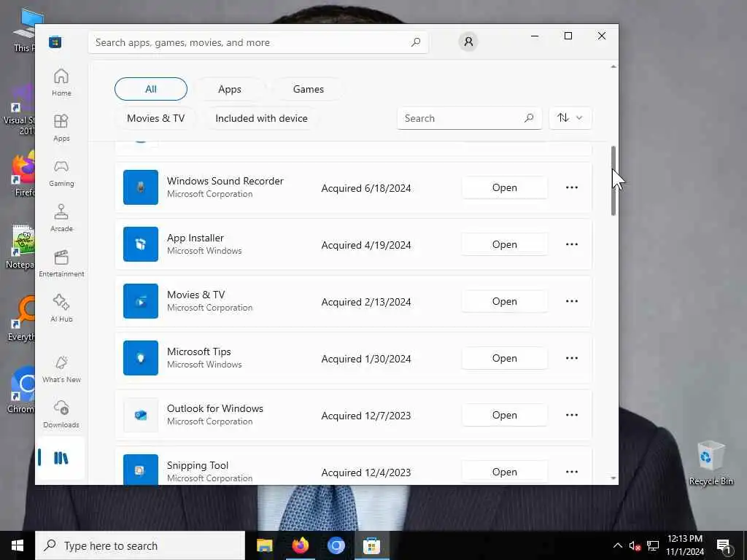This screenshot has width=747, height=560.
Task: Open more options for Microsoft Tips
Action: click(x=572, y=358)
